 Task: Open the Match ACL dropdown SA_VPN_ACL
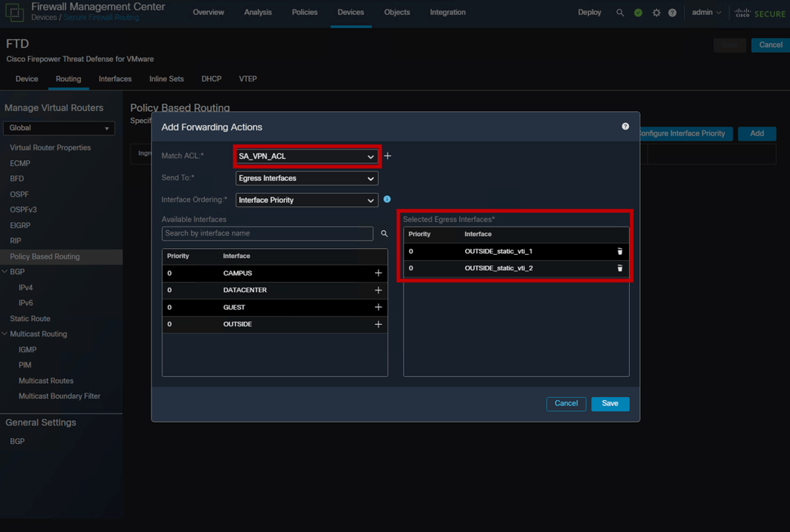click(307, 156)
